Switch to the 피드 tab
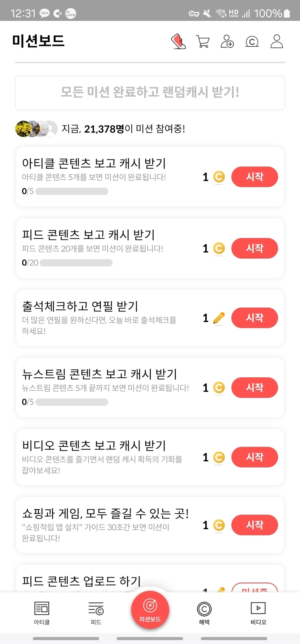The image size is (300, 644). click(x=96, y=613)
